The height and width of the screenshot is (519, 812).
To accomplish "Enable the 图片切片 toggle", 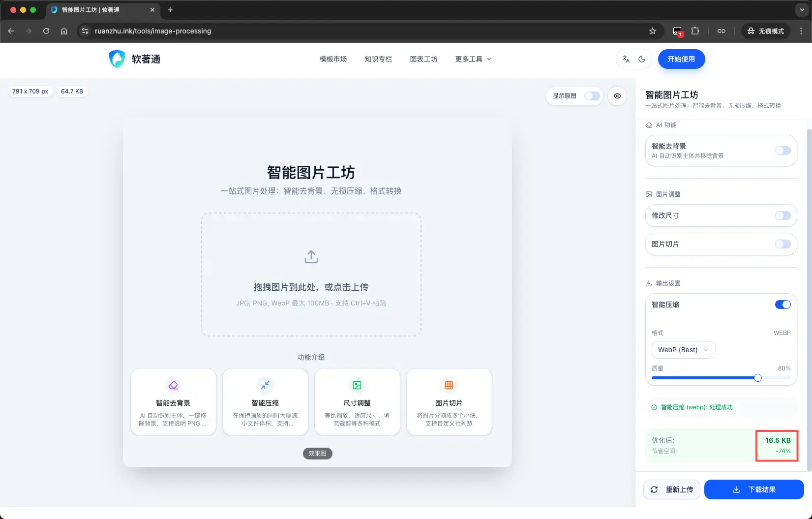I will [x=782, y=244].
